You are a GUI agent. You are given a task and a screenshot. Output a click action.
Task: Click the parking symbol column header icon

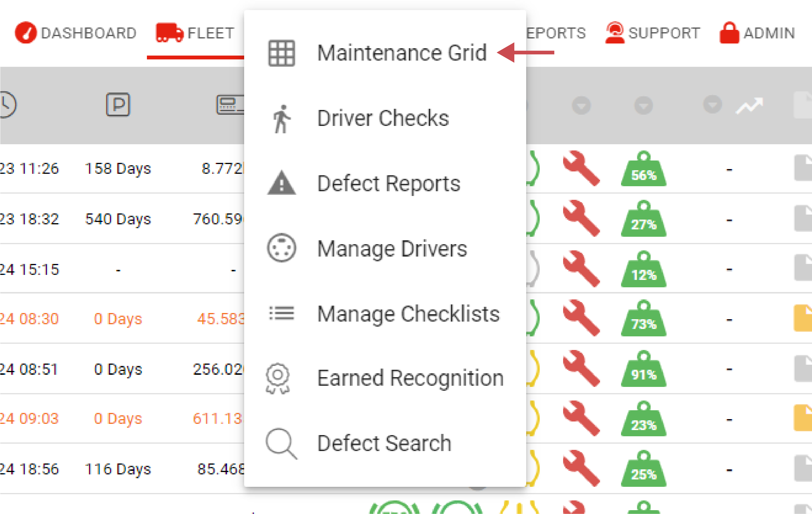[118, 105]
